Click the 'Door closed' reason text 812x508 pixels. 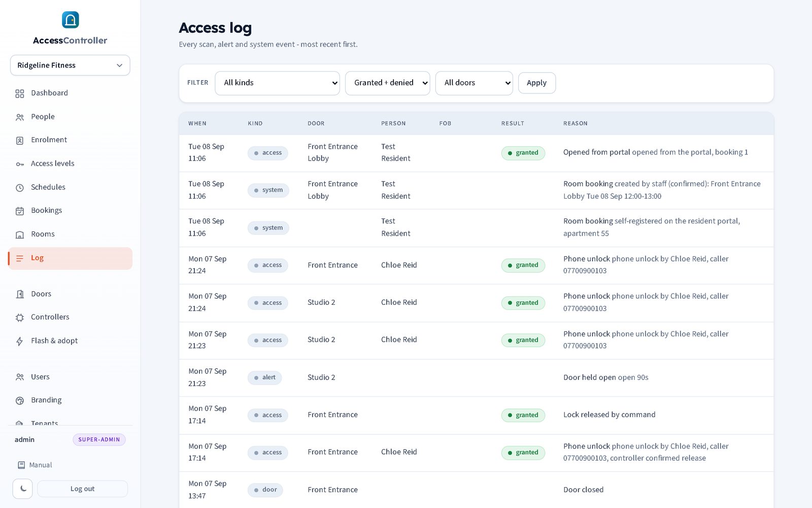(583, 490)
